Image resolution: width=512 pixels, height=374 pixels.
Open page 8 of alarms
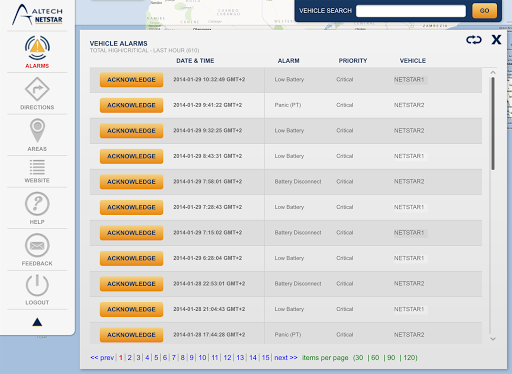point(183,358)
